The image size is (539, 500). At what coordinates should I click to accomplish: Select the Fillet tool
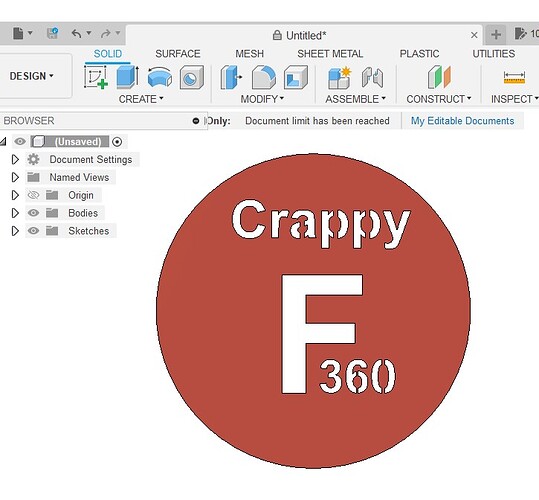coord(264,77)
